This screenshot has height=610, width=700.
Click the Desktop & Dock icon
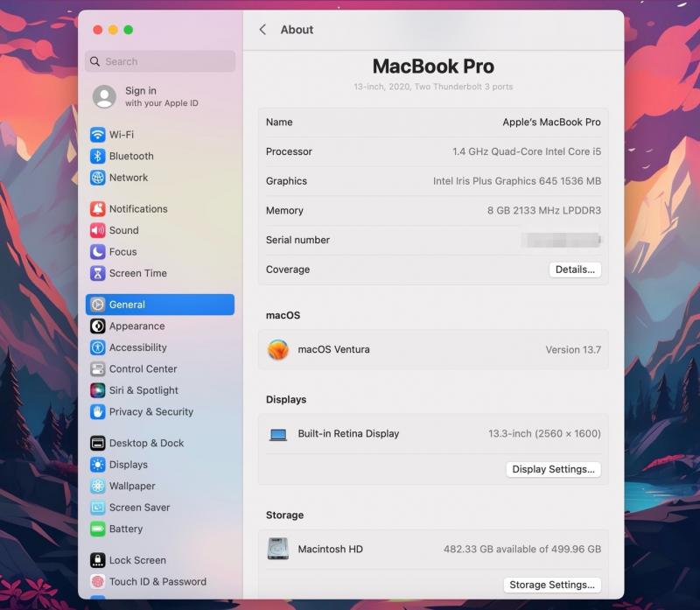(x=98, y=443)
